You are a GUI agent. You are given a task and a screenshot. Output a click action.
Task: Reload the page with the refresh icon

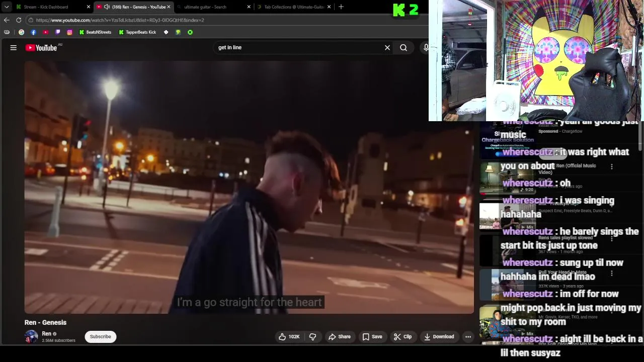click(19, 20)
